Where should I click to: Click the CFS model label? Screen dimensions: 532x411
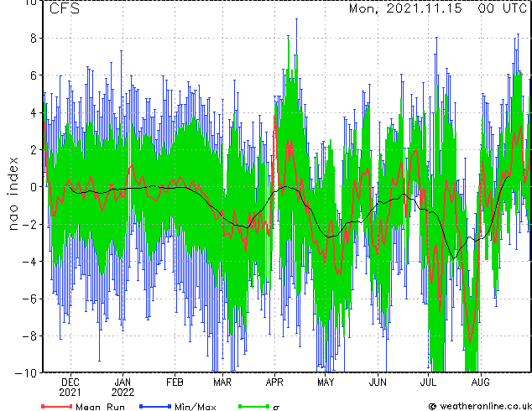(65, 8)
